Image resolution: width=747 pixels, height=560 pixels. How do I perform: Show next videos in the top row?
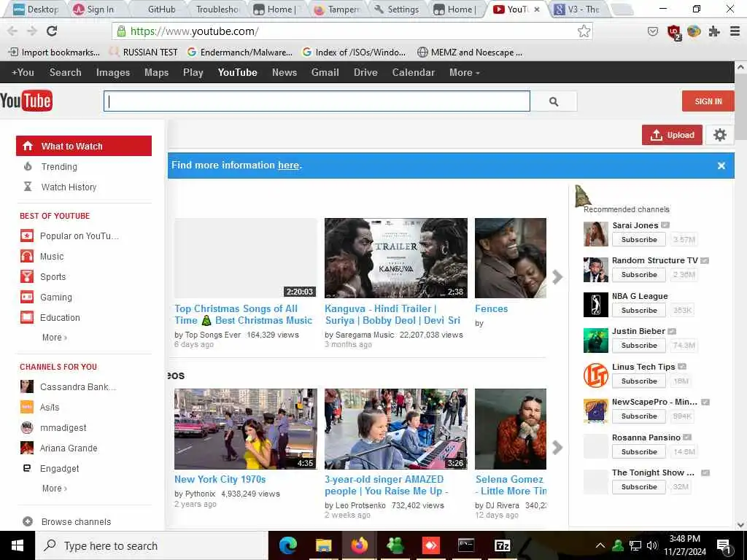(557, 276)
